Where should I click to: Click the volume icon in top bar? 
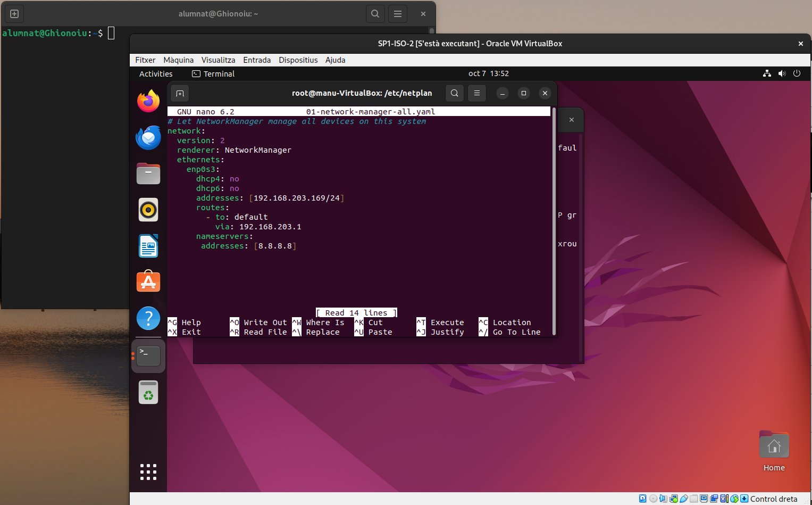[x=782, y=73]
